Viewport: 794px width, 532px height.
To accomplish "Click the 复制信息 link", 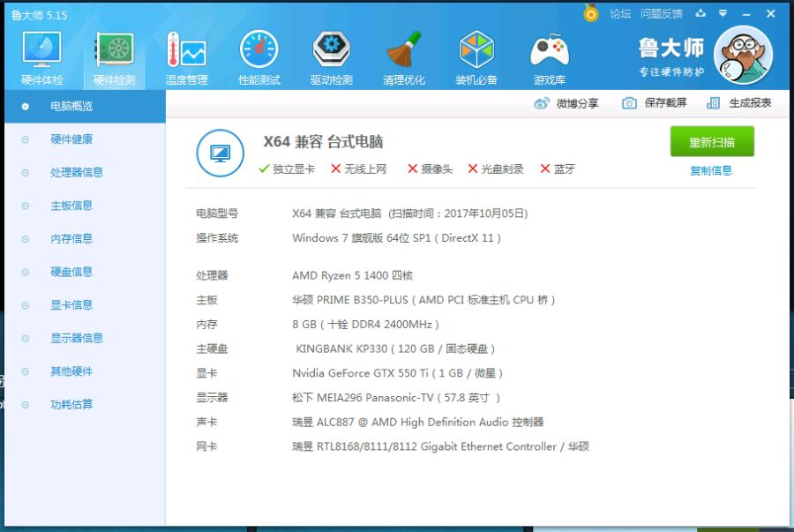I will point(711,170).
